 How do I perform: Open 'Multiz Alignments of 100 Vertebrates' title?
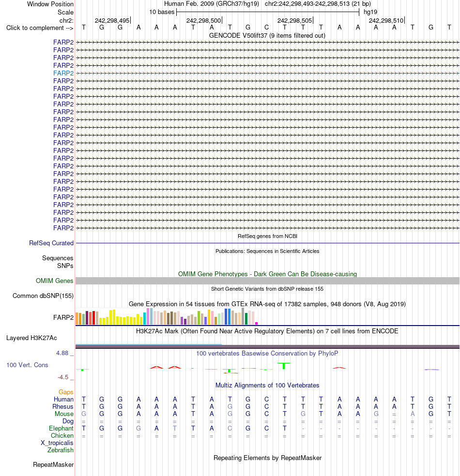[x=267, y=386]
